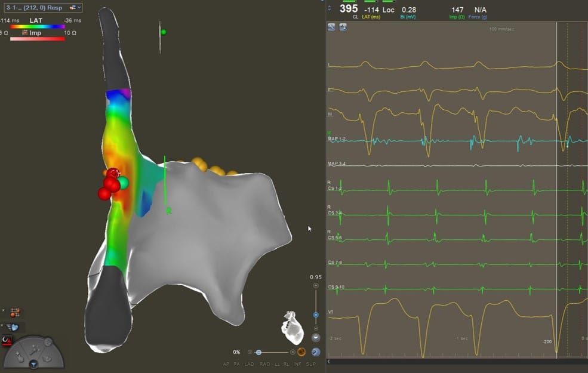Viewport: 588px width, 373px height.
Task: Select the MAP 1-2 channel label
Action: pyautogui.click(x=337, y=139)
